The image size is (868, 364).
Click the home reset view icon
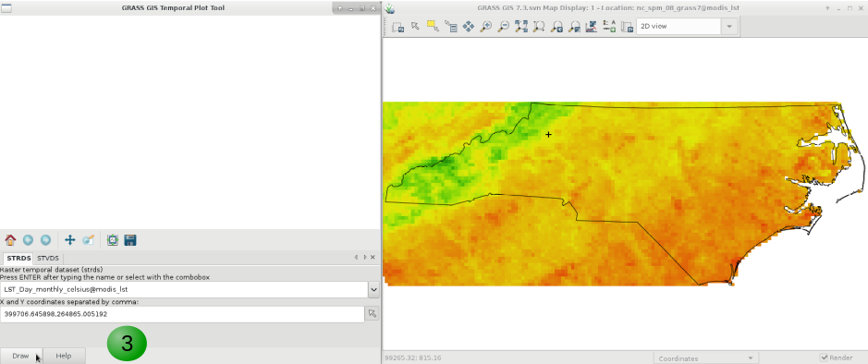[10, 240]
